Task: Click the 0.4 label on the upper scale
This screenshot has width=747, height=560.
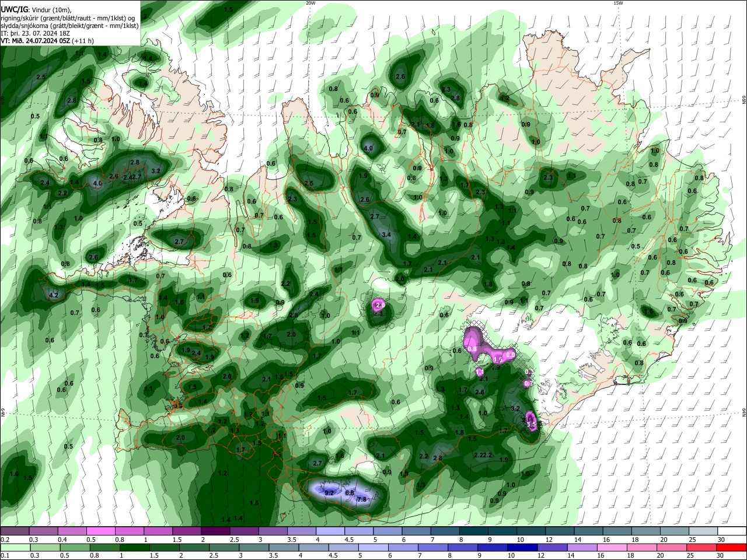Action: point(62,540)
